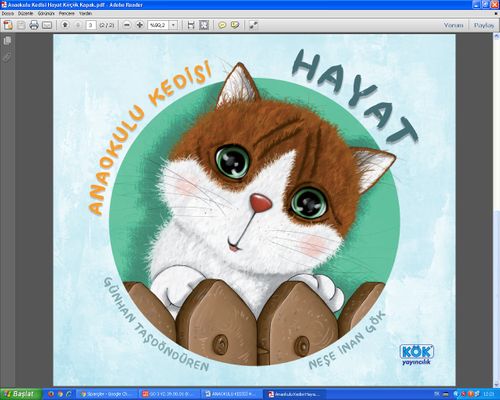The image size is (500, 400).
Task: Go to next page down arrow
Action: point(78,25)
